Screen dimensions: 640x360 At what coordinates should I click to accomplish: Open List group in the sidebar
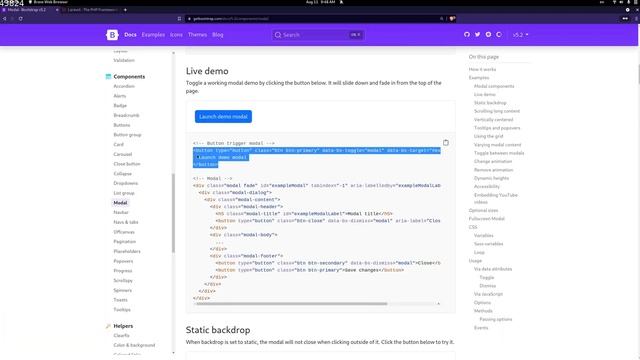pos(124,193)
